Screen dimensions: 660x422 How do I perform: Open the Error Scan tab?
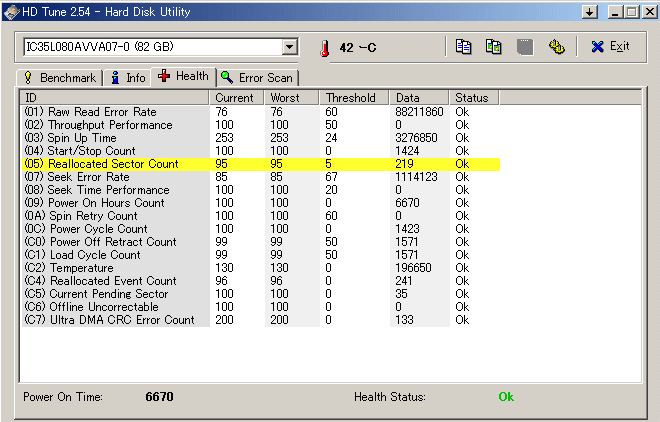tap(258, 78)
